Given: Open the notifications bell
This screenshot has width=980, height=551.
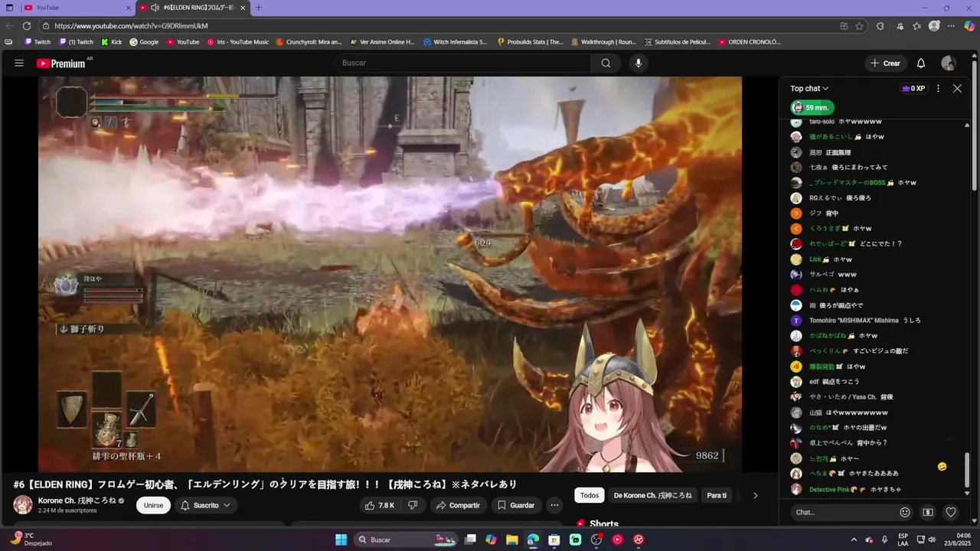Looking at the screenshot, I should coord(921,63).
